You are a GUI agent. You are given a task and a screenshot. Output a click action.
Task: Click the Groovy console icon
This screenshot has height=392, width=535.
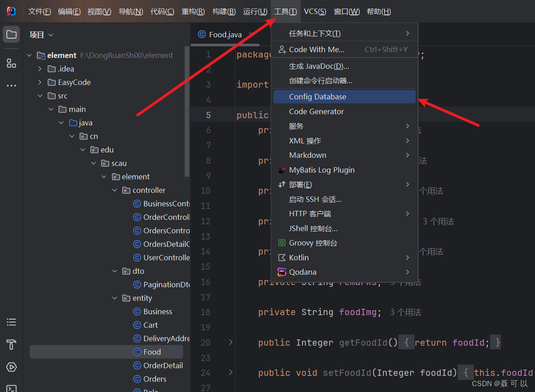tap(282, 243)
